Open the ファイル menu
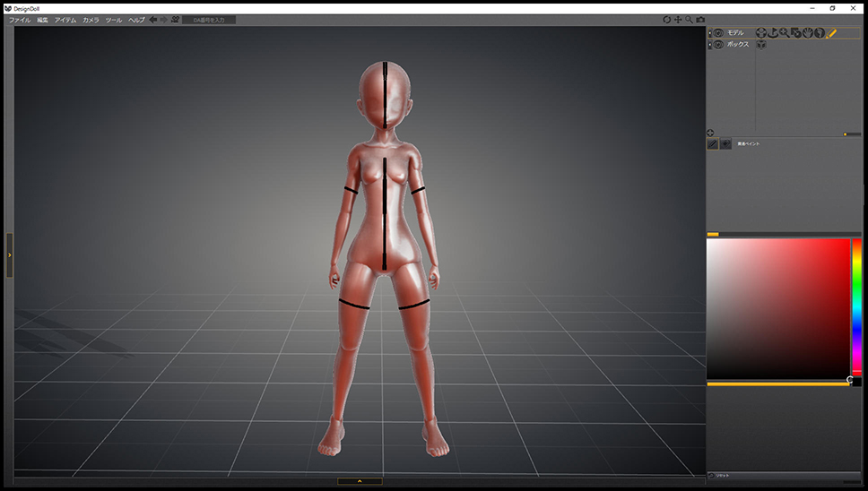 point(20,20)
